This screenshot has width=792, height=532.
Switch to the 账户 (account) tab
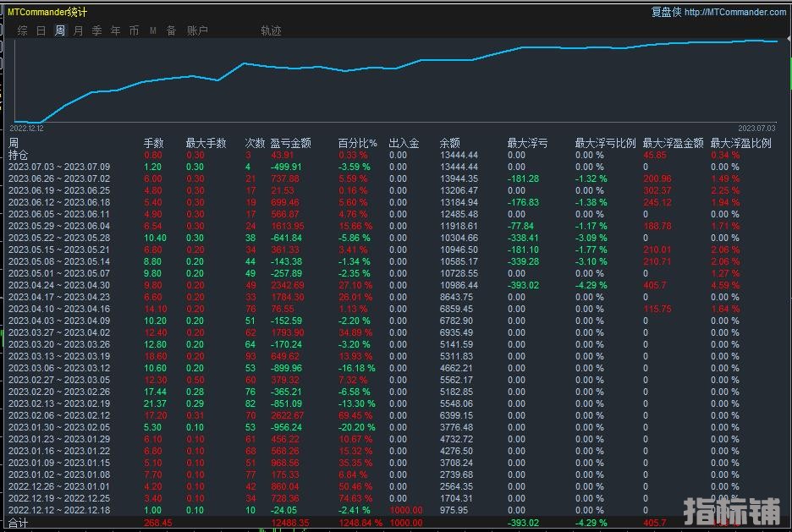tap(197, 30)
